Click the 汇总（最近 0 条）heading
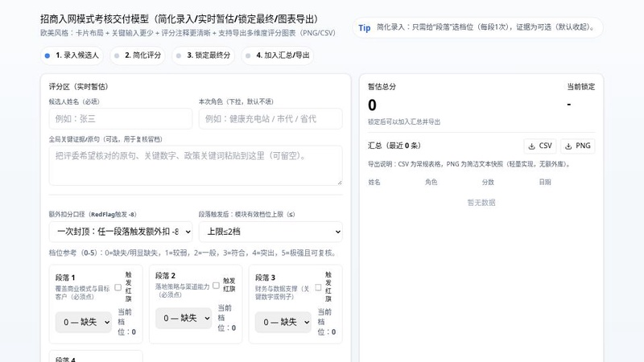644x362 pixels. click(x=394, y=146)
